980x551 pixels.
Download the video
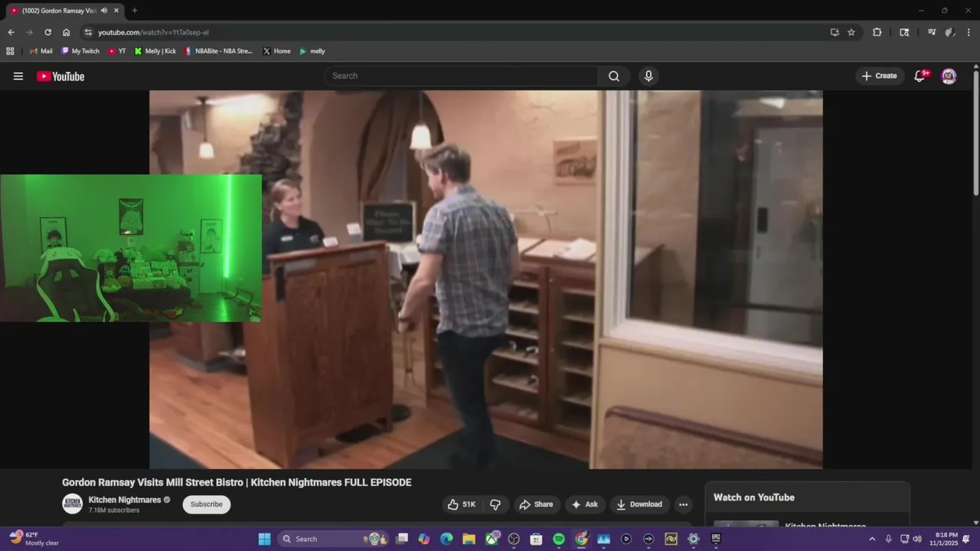pos(640,504)
